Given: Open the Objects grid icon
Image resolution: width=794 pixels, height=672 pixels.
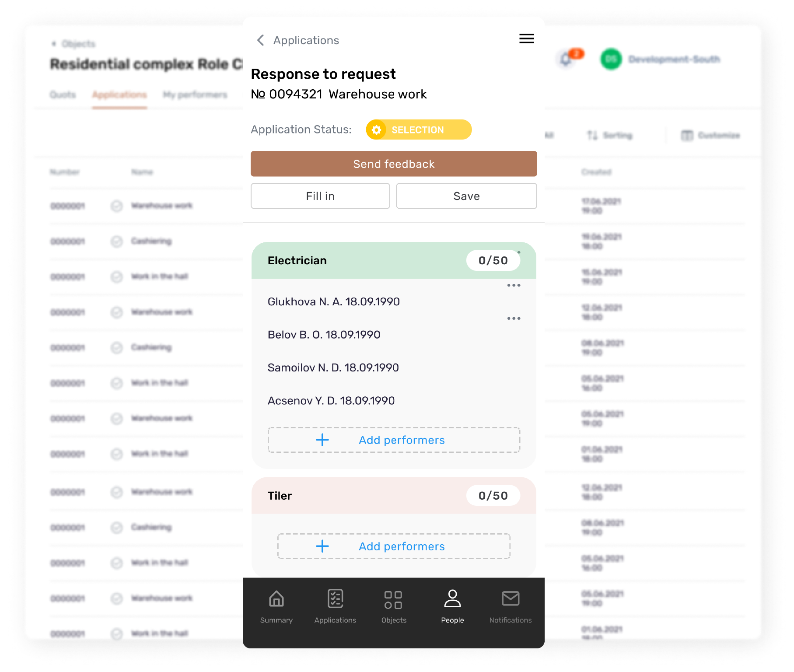Looking at the screenshot, I should (393, 600).
